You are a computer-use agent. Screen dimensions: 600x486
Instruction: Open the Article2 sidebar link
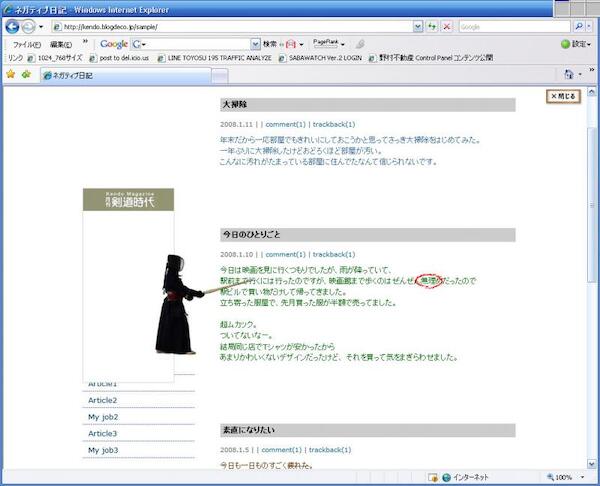click(103, 400)
